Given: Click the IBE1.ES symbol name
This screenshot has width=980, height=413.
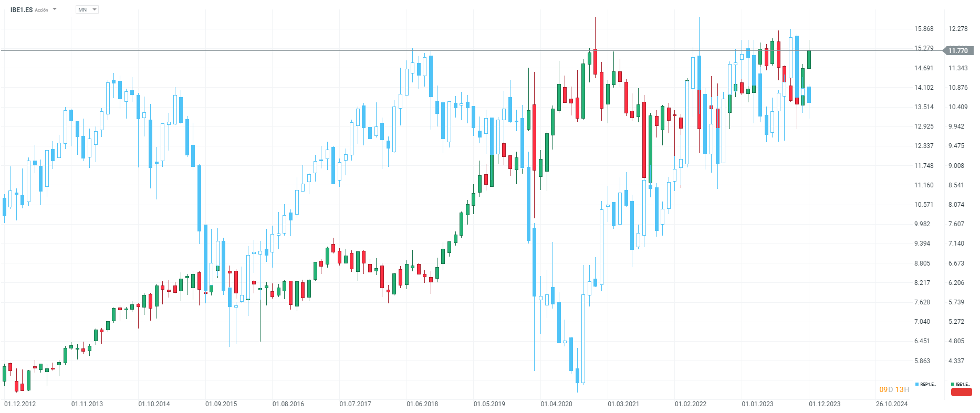Looking at the screenshot, I should 21,10.
